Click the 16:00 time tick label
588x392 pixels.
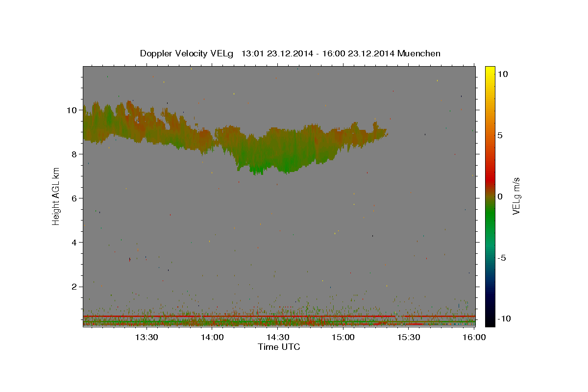(475, 337)
